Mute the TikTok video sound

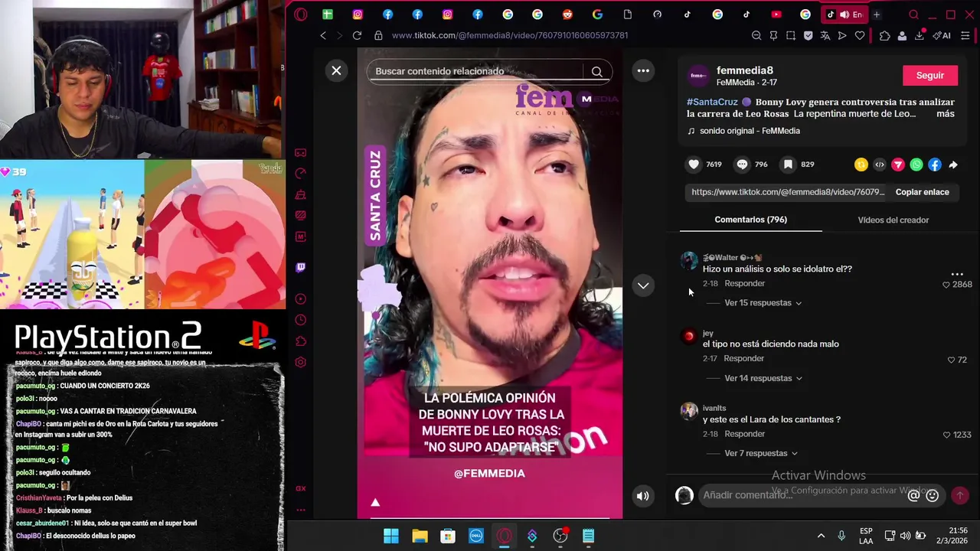pyautogui.click(x=643, y=496)
